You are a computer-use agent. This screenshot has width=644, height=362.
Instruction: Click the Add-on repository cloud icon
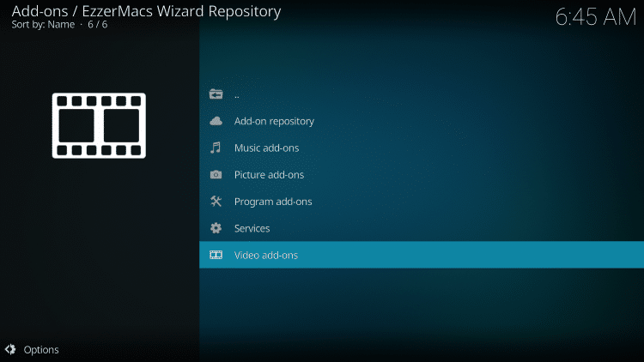click(216, 121)
